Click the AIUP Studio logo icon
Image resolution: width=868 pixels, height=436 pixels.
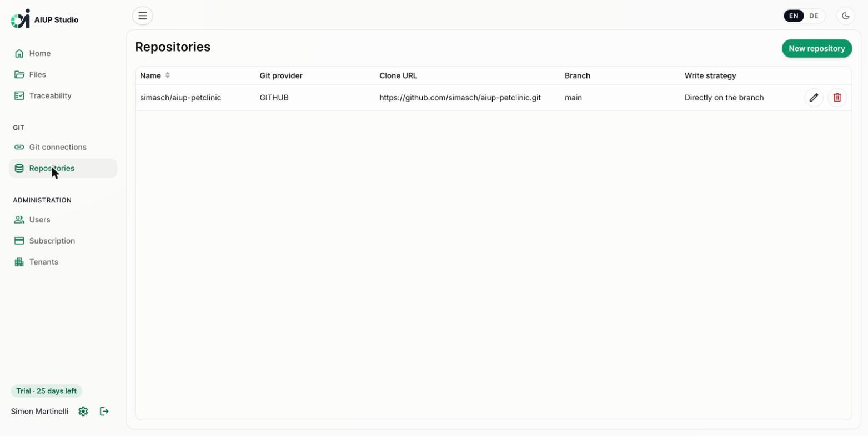(x=21, y=19)
